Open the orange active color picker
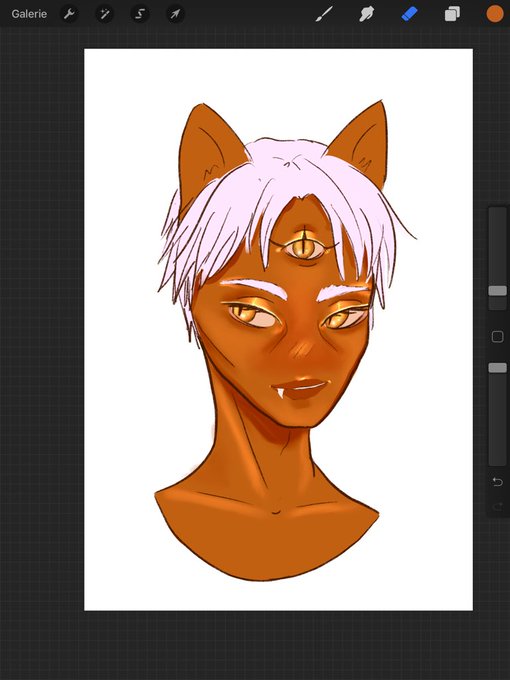The image size is (510, 680). [494, 13]
